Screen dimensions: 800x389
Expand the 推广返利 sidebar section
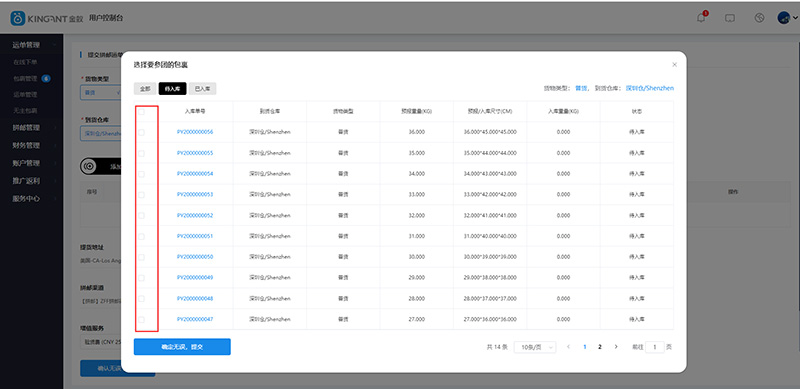click(x=31, y=181)
